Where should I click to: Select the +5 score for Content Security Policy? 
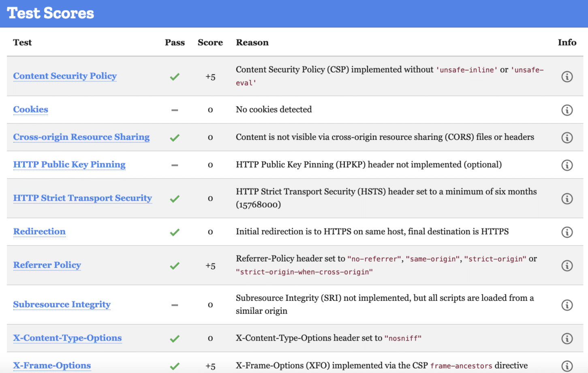pos(210,77)
